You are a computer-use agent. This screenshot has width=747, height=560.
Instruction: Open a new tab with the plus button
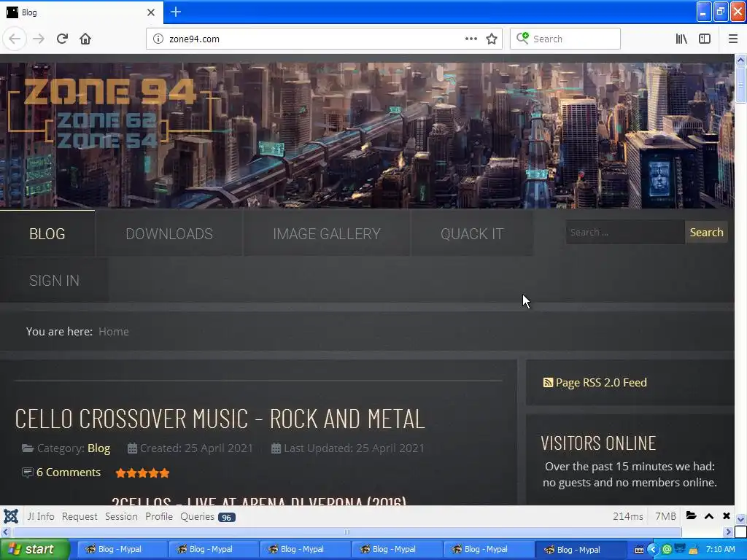tap(176, 12)
